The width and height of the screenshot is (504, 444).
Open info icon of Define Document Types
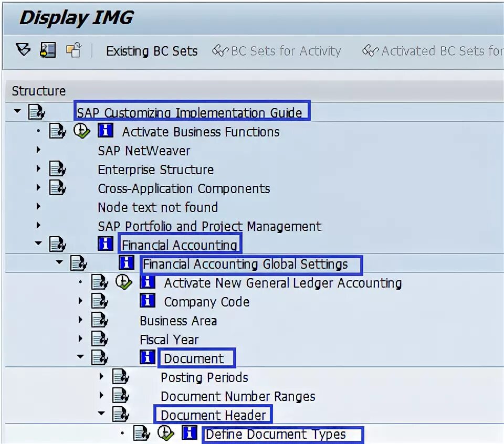(x=190, y=433)
